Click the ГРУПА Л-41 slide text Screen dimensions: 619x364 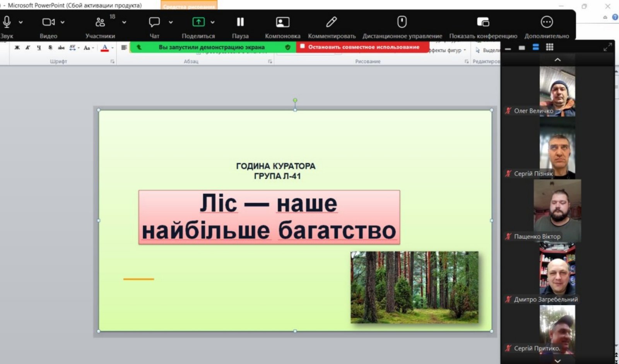pos(277,176)
